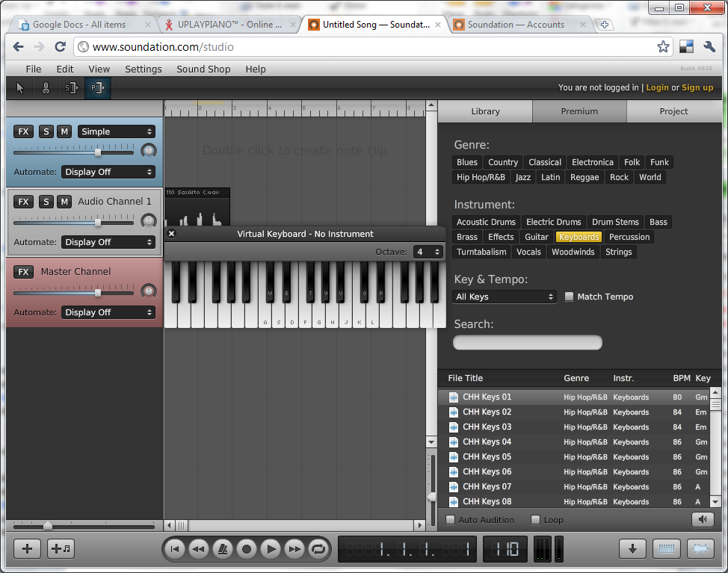Toggle the metronome
This screenshot has height=573, width=728.
pos(223,549)
